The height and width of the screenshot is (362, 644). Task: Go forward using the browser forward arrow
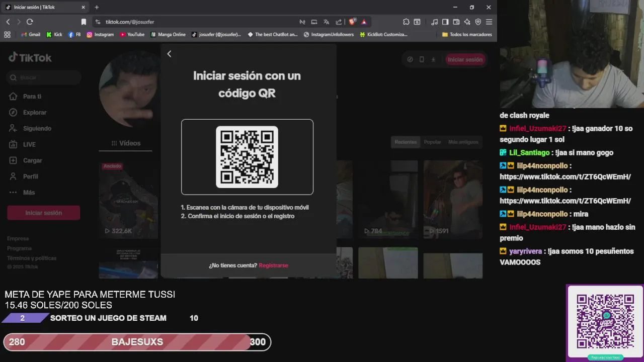click(x=19, y=22)
